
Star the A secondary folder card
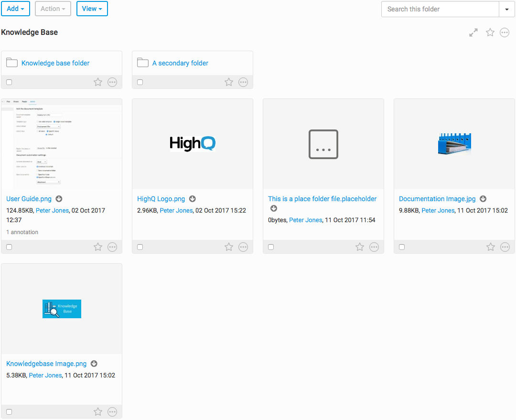tap(229, 82)
